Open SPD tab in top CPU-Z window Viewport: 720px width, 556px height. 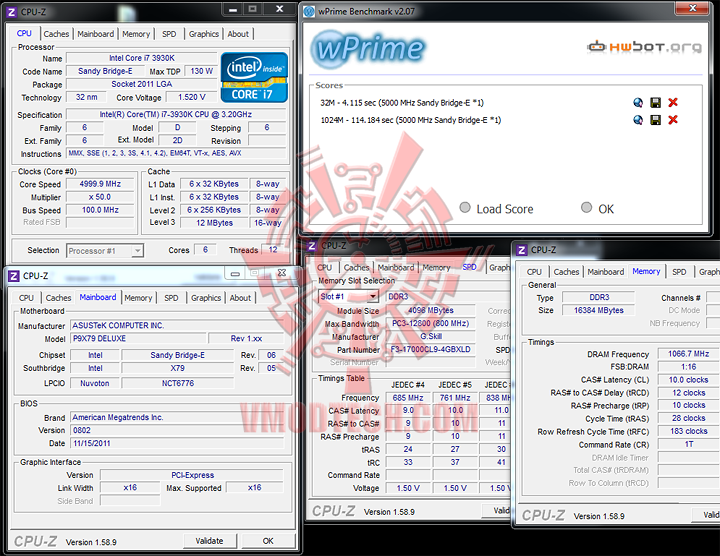coord(169,34)
